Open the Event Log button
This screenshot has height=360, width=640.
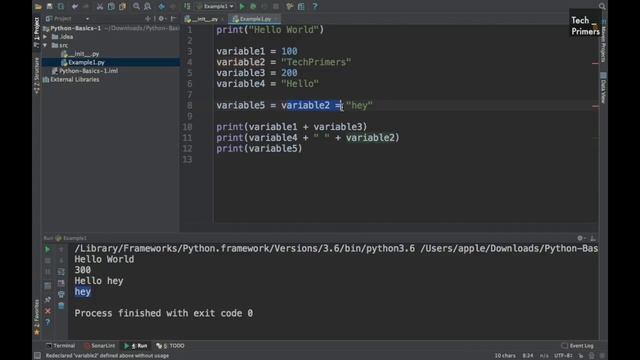(x=578, y=346)
